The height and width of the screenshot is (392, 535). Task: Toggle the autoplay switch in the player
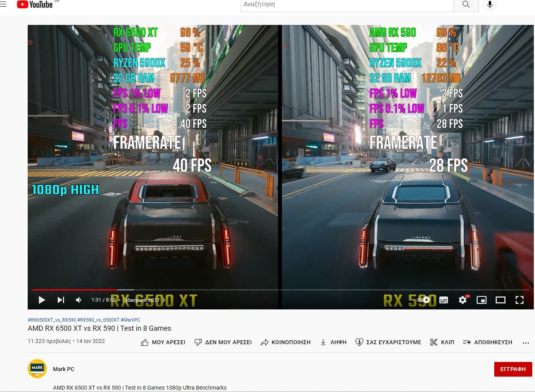pyautogui.click(x=424, y=300)
